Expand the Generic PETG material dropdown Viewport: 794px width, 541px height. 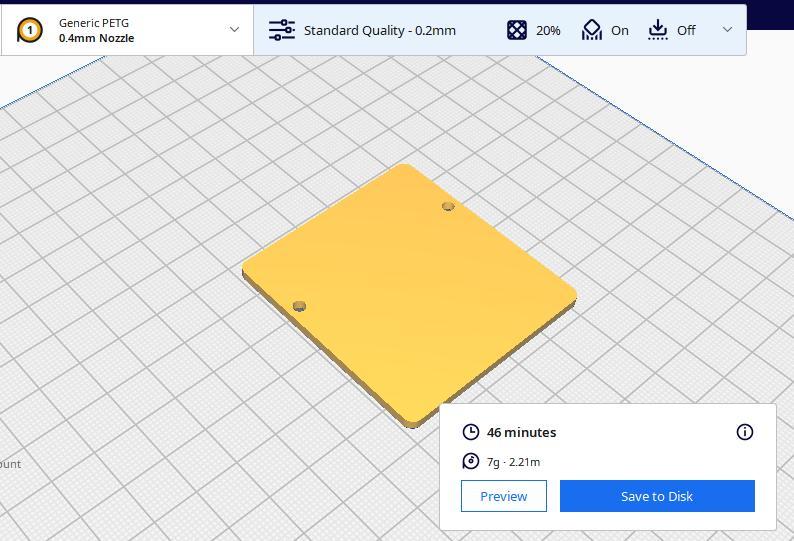(234, 29)
